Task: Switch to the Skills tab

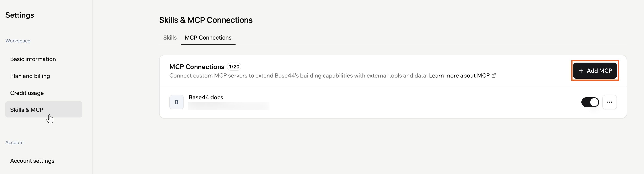Action: [170, 38]
